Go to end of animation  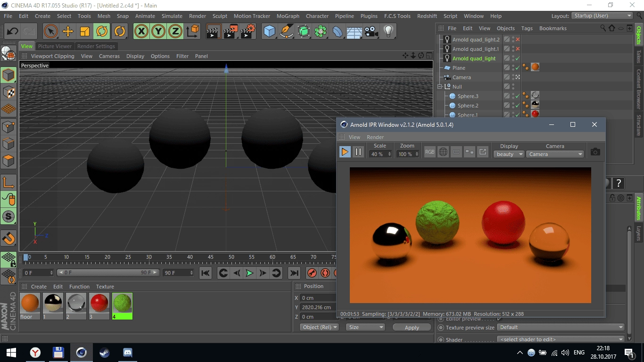click(x=294, y=273)
